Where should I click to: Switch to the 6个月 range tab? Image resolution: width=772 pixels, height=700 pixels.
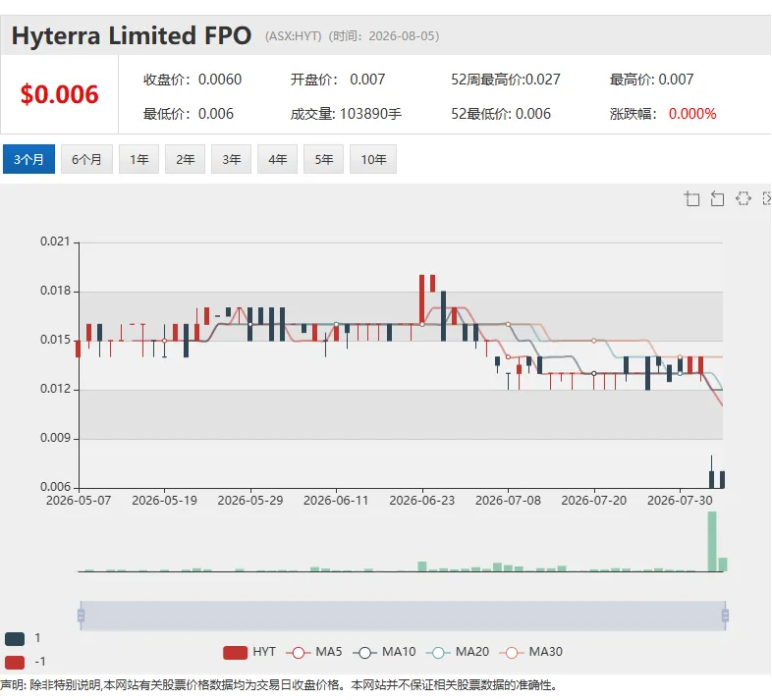click(x=86, y=159)
